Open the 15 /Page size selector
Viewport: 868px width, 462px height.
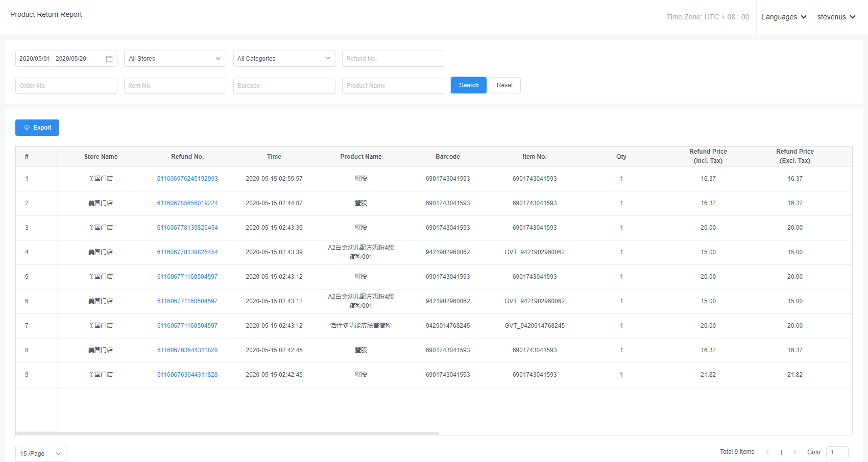tap(40, 454)
